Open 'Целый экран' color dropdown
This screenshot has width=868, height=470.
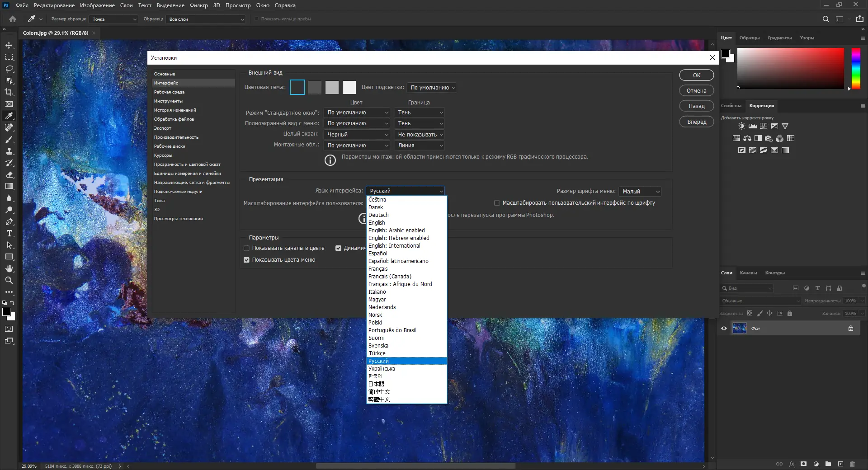357,135
